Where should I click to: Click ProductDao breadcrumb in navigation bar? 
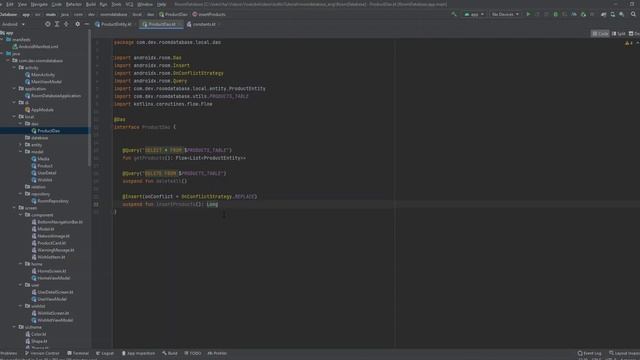(173, 14)
